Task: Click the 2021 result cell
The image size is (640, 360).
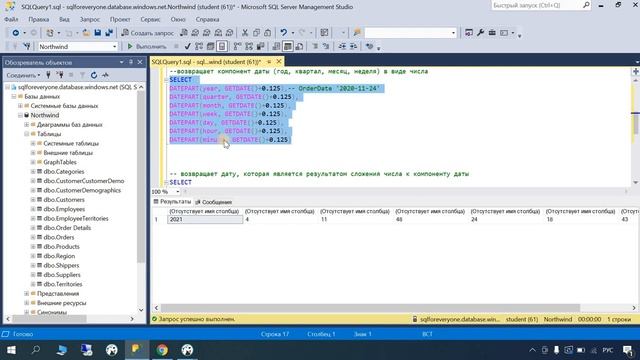Action: click(205, 220)
